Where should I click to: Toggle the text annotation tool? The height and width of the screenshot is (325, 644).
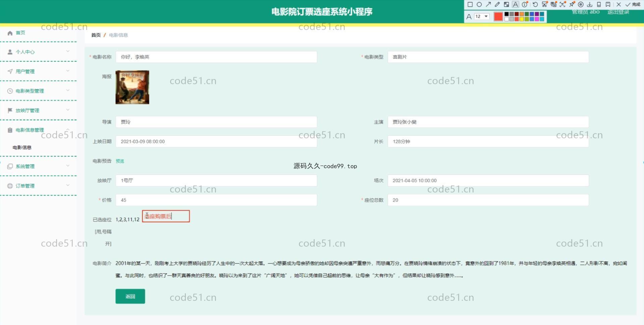click(x=516, y=4)
